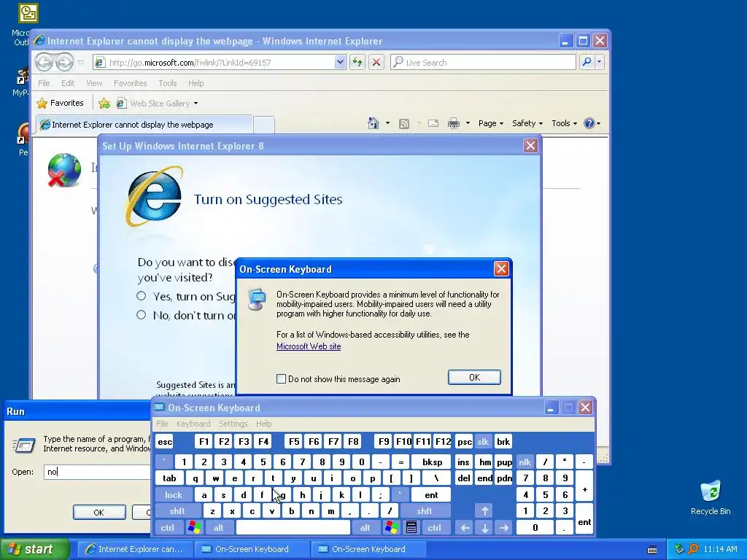The image size is (747, 560).
Task: Expand the address bar URL dropdown
Action: pos(340,62)
